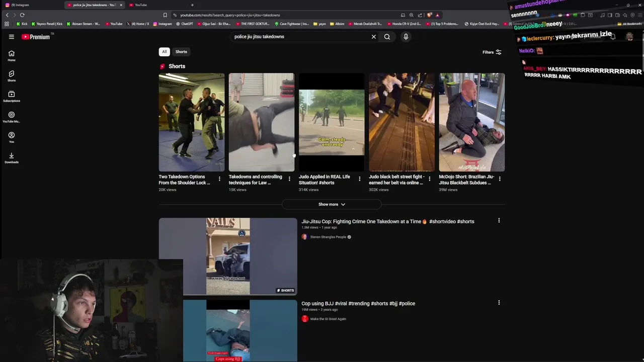Open menu for Cop using BJJ video result
Image resolution: width=644 pixels, height=362 pixels.
[499, 303]
